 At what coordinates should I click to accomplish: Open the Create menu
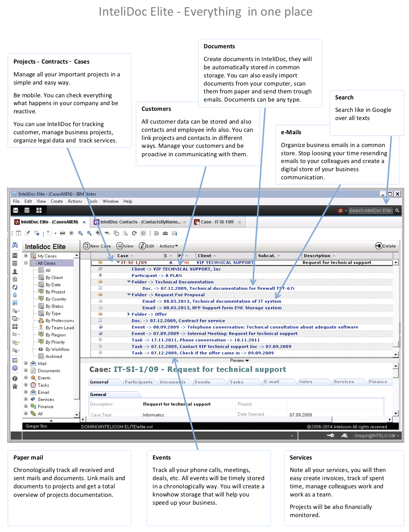coord(57,201)
